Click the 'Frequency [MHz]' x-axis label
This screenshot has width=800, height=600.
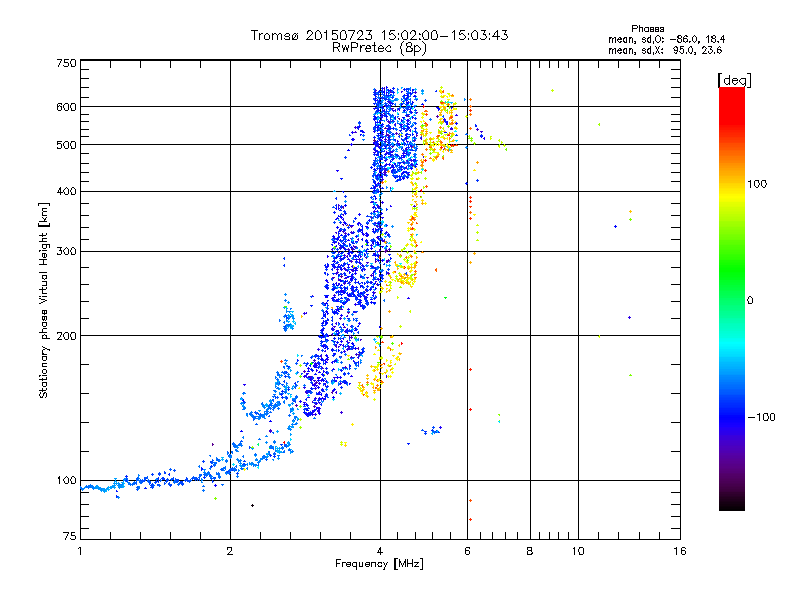(x=379, y=564)
